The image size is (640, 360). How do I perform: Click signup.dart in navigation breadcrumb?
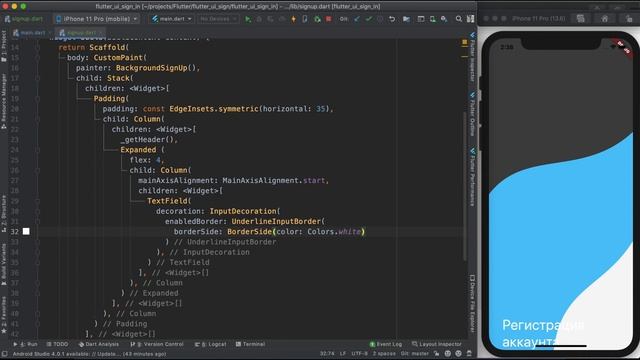coord(24,19)
